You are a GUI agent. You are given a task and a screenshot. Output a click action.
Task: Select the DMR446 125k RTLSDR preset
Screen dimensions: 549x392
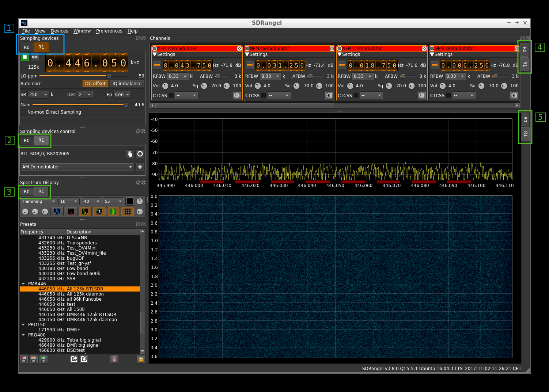[x=91, y=315]
